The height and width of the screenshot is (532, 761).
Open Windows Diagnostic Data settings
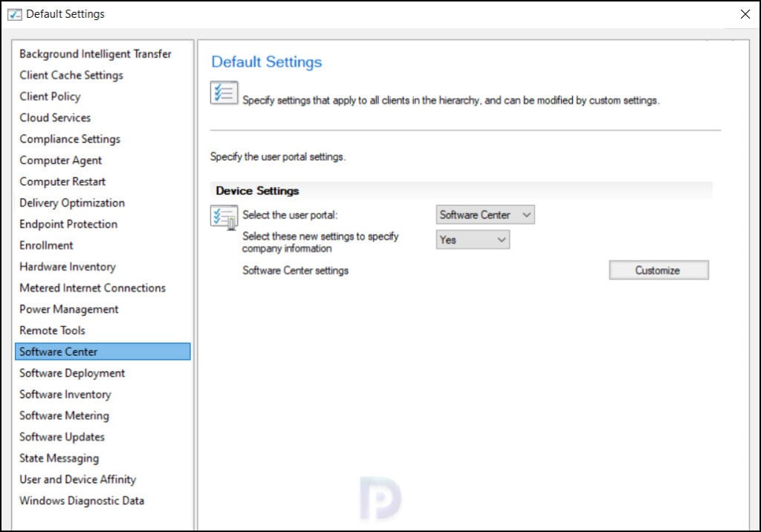pos(82,501)
